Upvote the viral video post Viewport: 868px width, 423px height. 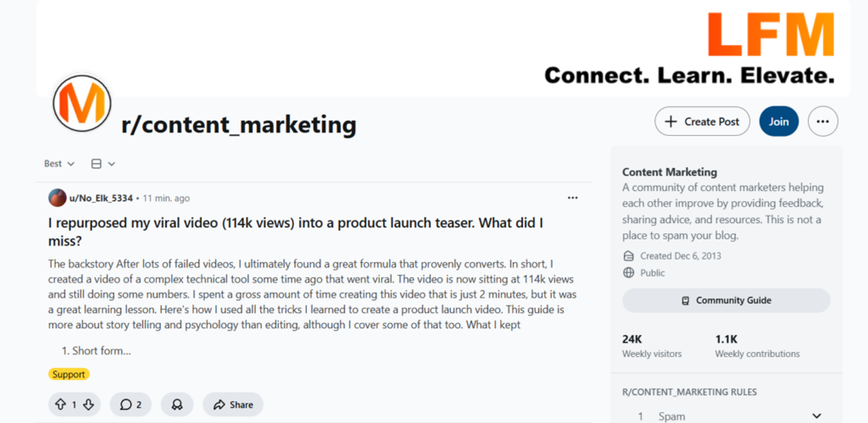pos(61,404)
